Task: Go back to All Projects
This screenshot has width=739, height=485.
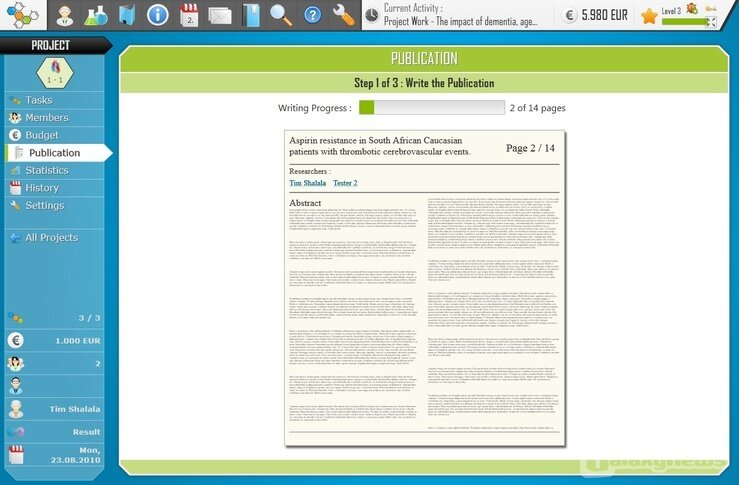Action: click(55, 238)
